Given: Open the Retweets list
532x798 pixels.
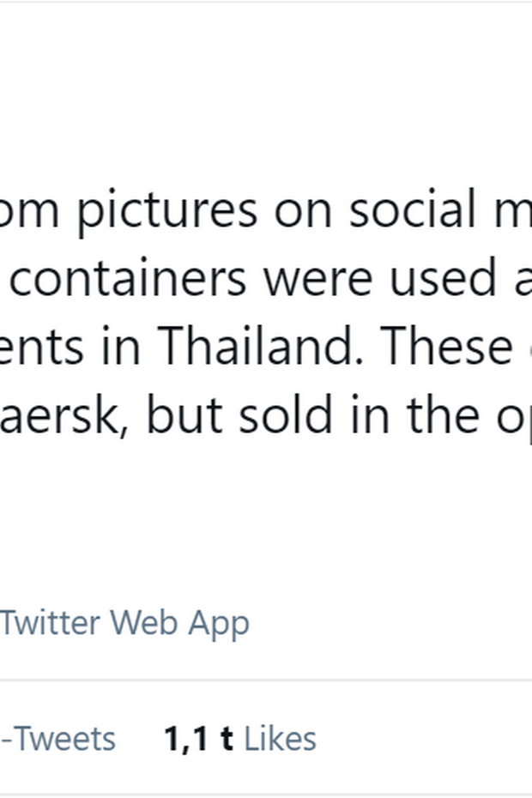Looking at the screenshot, I should (x=57, y=738).
